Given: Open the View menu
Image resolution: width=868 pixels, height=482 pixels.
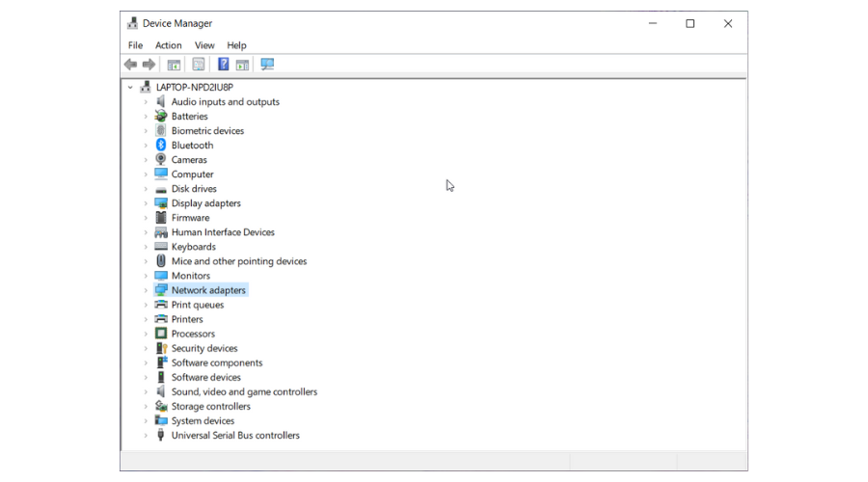Looking at the screenshot, I should point(204,45).
